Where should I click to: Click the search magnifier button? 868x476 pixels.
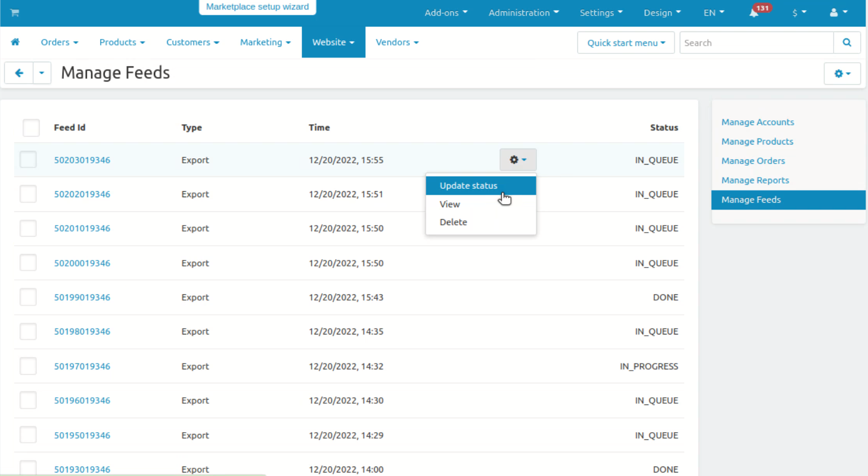847,43
